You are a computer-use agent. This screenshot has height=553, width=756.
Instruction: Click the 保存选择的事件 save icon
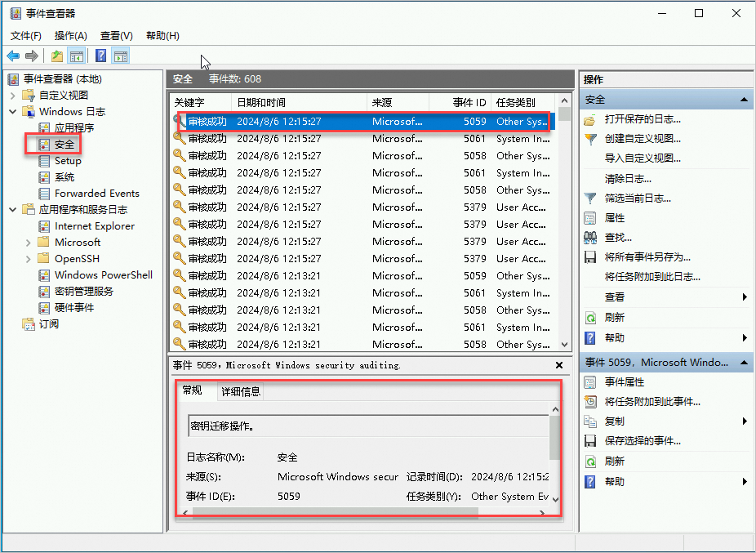590,440
